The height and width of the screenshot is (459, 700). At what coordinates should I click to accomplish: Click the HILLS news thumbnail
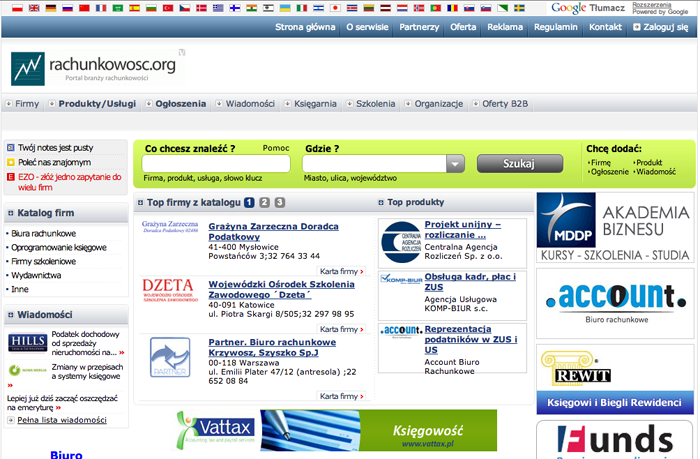click(x=28, y=343)
